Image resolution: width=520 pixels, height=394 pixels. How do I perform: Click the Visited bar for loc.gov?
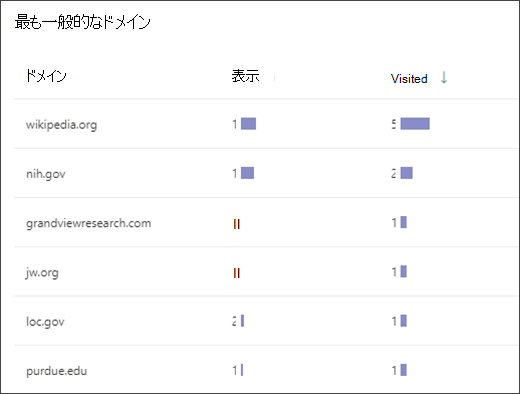tap(404, 321)
